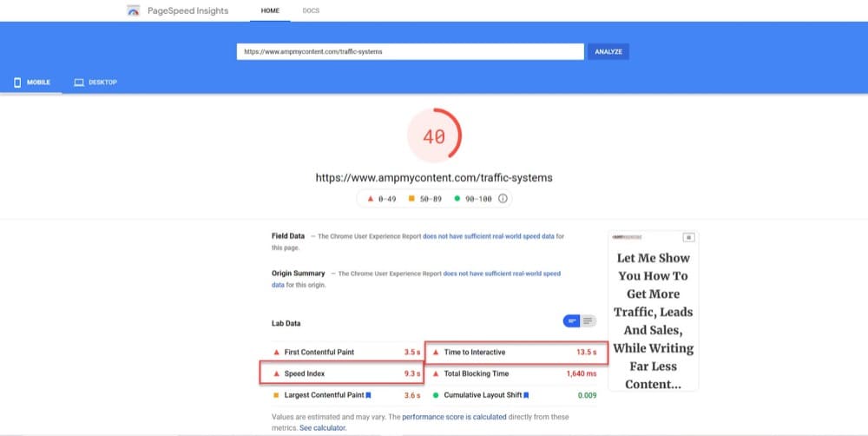Click the red triangle next to Speed Index
The height and width of the screenshot is (436, 868).
coord(277,373)
